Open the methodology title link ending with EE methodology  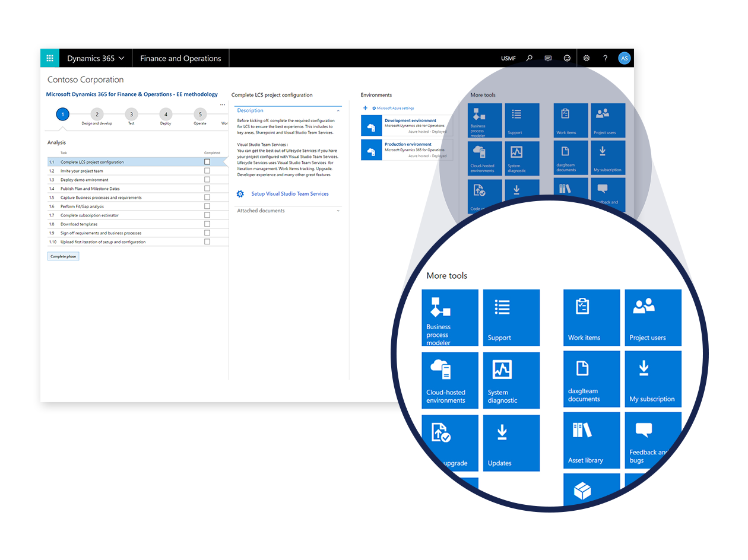(x=132, y=94)
